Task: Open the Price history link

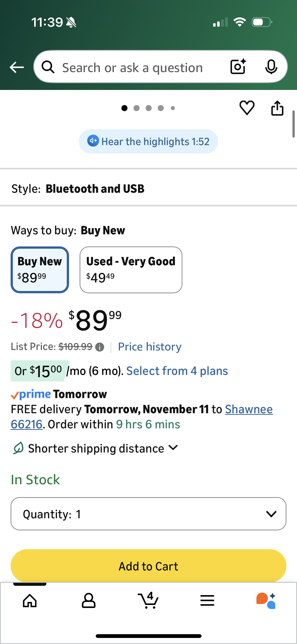Action: [150, 347]
